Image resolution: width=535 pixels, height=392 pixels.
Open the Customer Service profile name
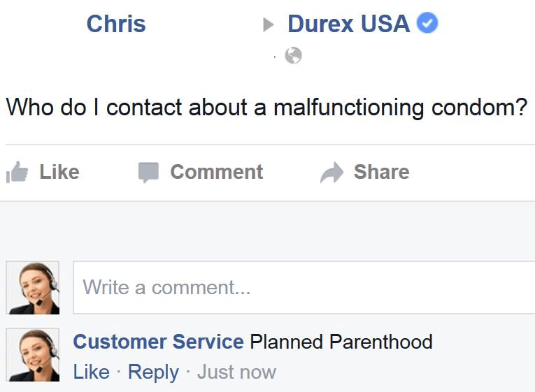pos(158,342)
